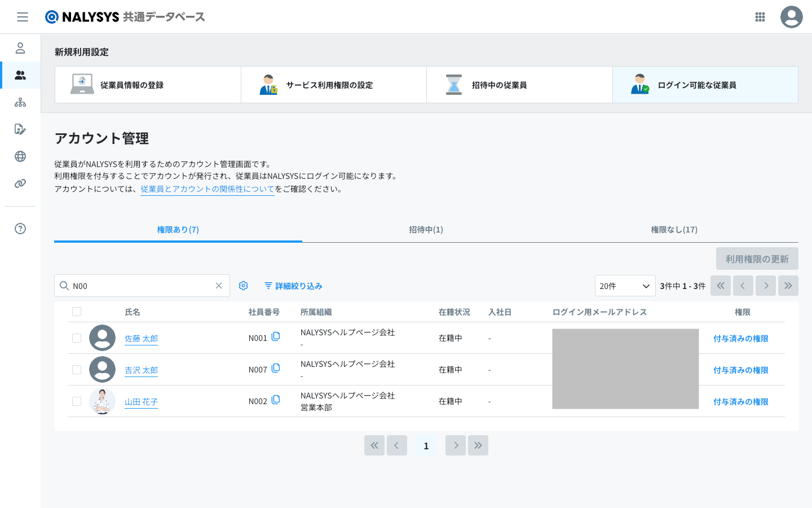Click the サービス利用権限の設定 step button

coord(333,85)
